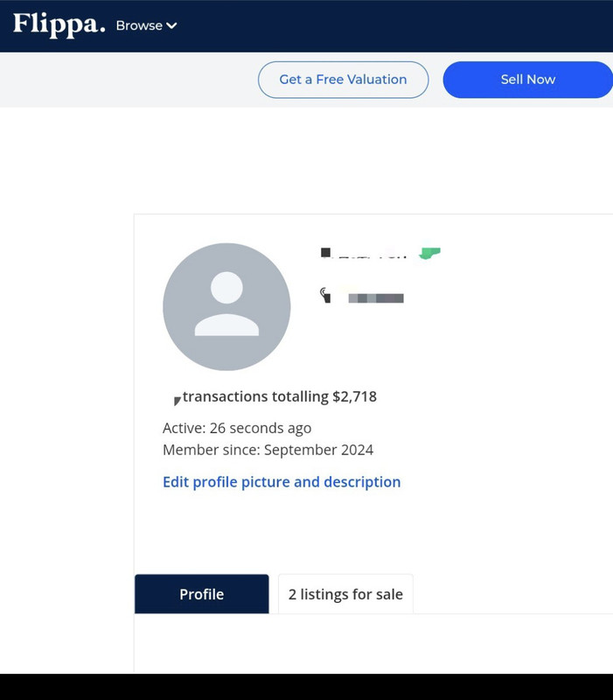
Task: Open Edit profile picture and description link
Action: [x=282, y=482]
